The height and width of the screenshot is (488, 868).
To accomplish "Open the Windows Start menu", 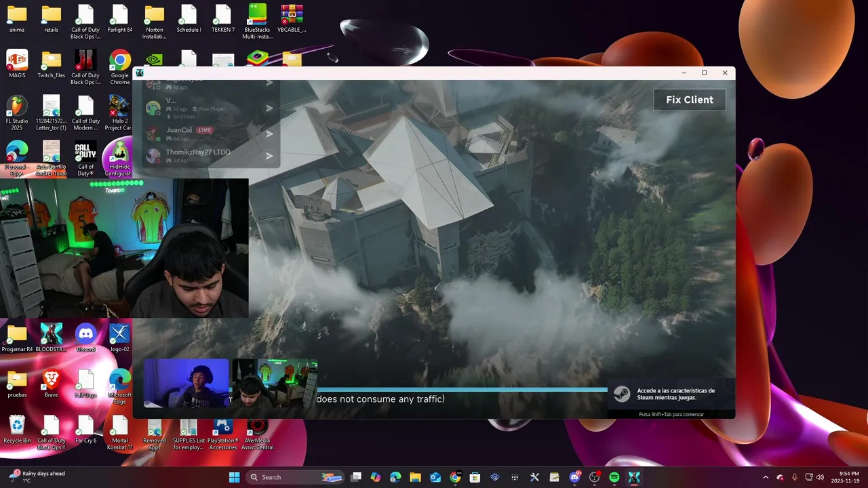I will pos(234,477).
